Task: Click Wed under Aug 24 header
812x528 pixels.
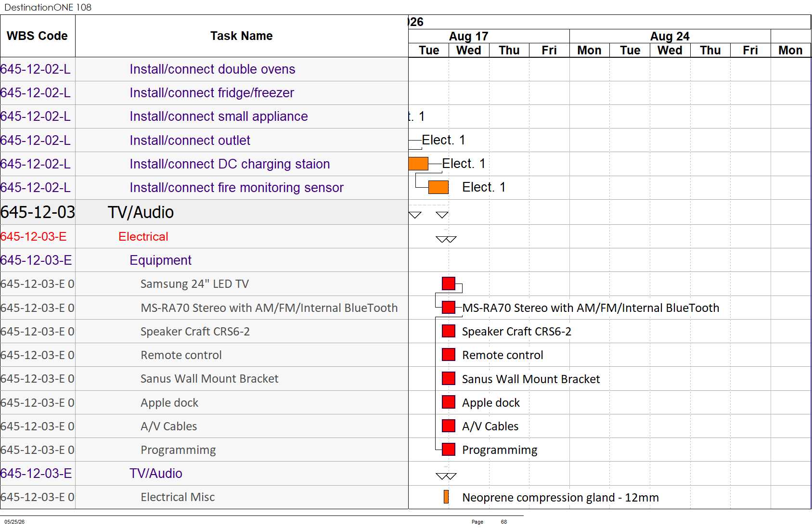Action: (670, 50)
